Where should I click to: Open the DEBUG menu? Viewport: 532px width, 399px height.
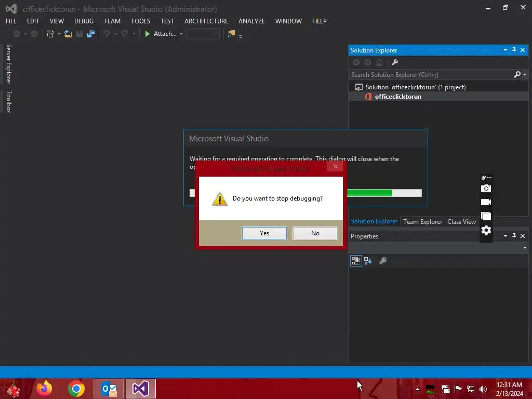[84, 21]
